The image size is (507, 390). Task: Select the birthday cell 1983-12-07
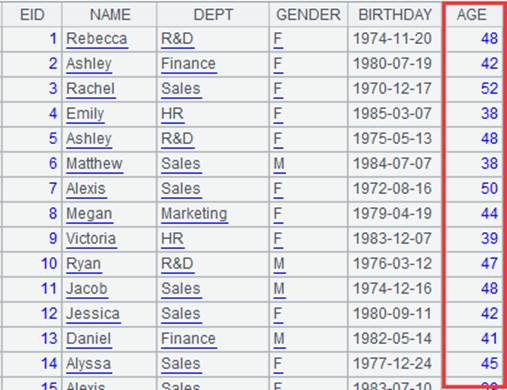click(392, 239)
